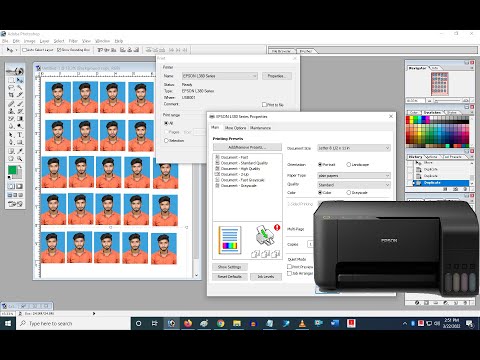480x360 pixels.
Task: Select the Gradient tool
Action: click(x=20, y=118)
